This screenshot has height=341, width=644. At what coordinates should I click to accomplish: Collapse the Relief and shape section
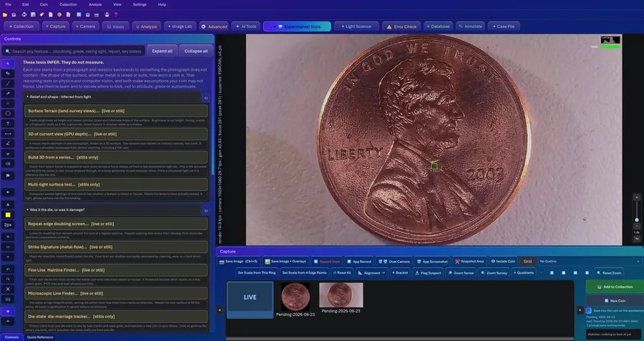(29, 97)
